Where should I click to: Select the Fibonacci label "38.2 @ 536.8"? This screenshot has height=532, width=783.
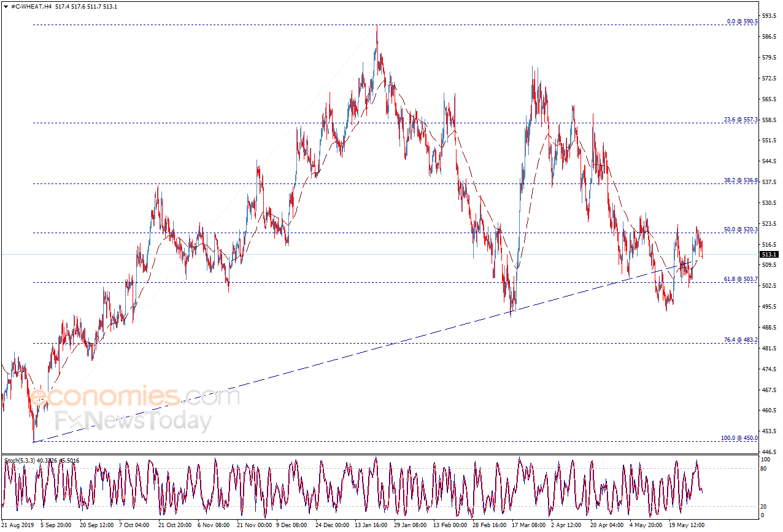741,180
